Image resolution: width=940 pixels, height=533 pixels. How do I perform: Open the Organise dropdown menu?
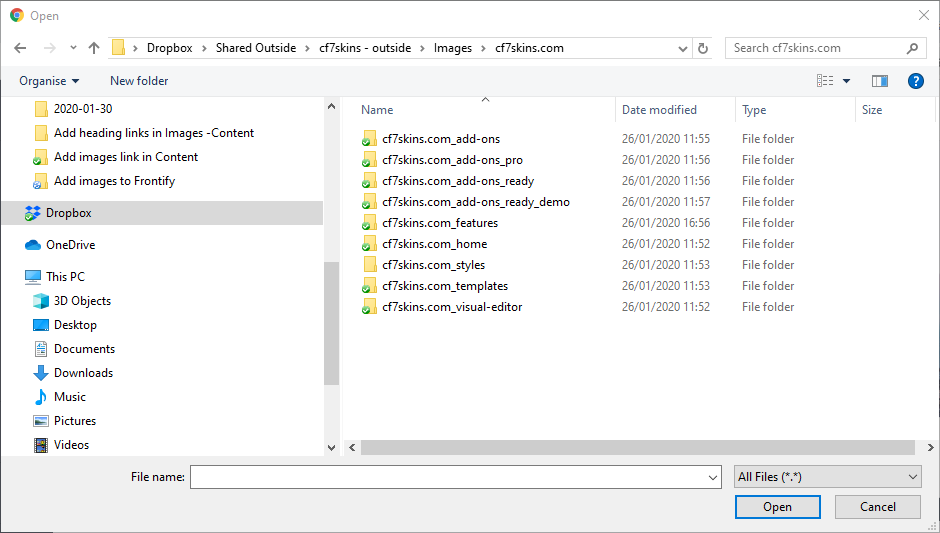49,81
